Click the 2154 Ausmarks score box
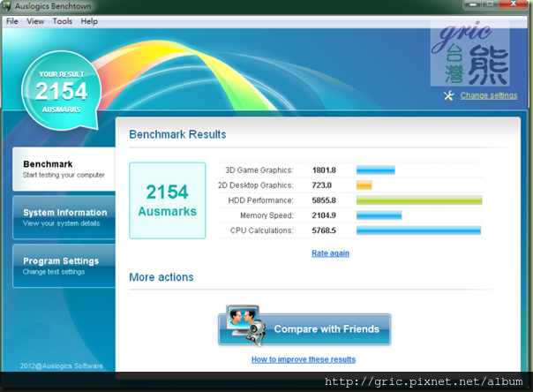 (168, 200)
